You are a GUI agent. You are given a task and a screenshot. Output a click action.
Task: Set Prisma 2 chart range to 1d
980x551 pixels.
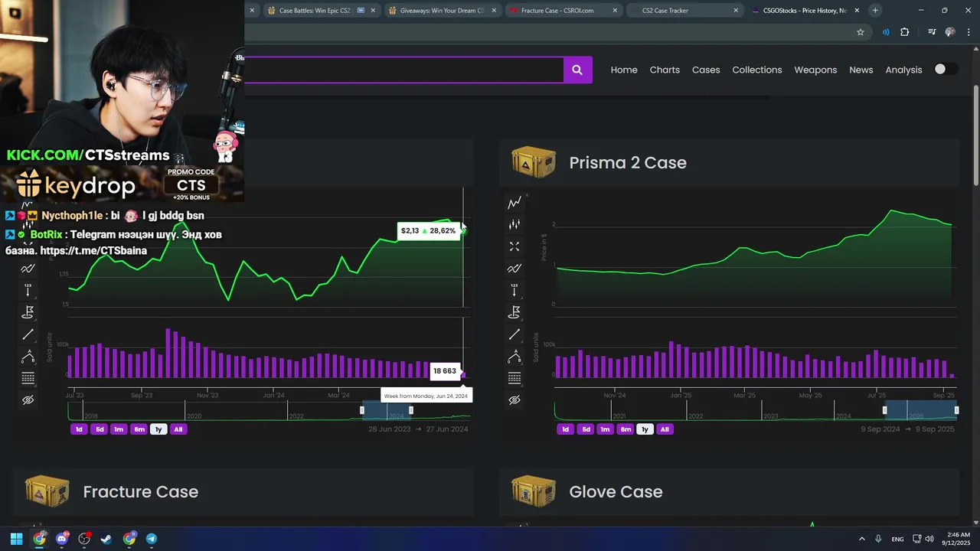[566, 429]
